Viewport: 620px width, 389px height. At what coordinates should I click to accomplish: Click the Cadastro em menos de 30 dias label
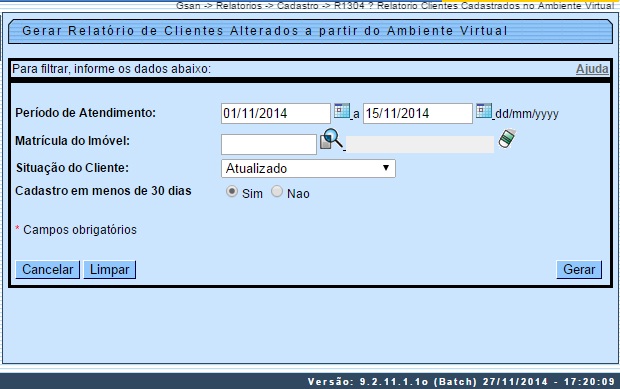(103, 191)
